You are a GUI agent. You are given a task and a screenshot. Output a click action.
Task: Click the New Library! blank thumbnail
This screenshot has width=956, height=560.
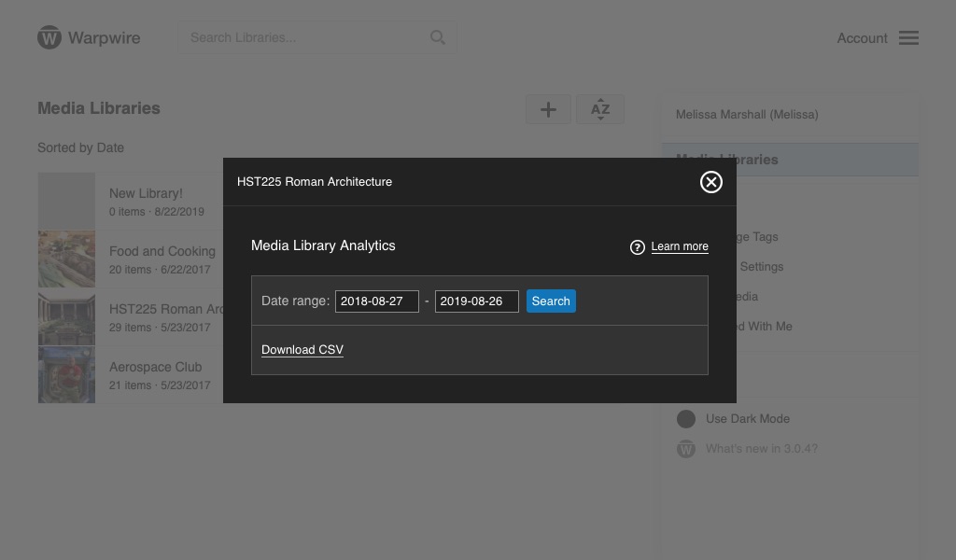[x=66, y=201]
